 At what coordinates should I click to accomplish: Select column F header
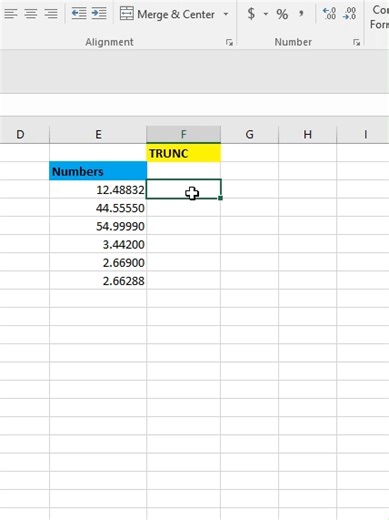pos(183,134)
